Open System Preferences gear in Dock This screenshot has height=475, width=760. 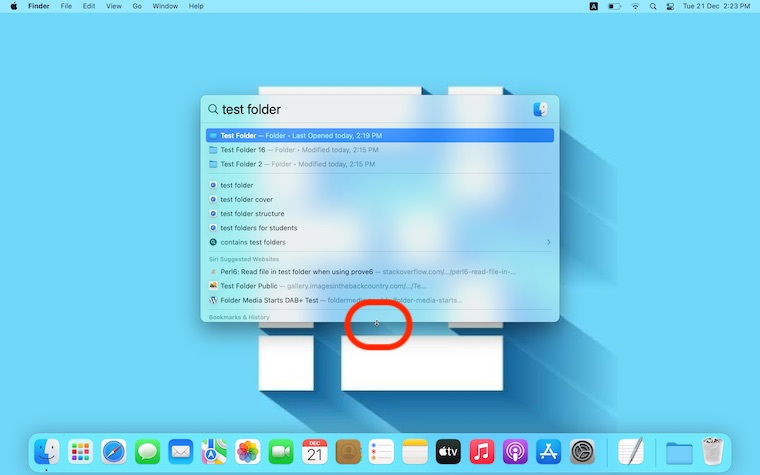[x=582, y=452]
